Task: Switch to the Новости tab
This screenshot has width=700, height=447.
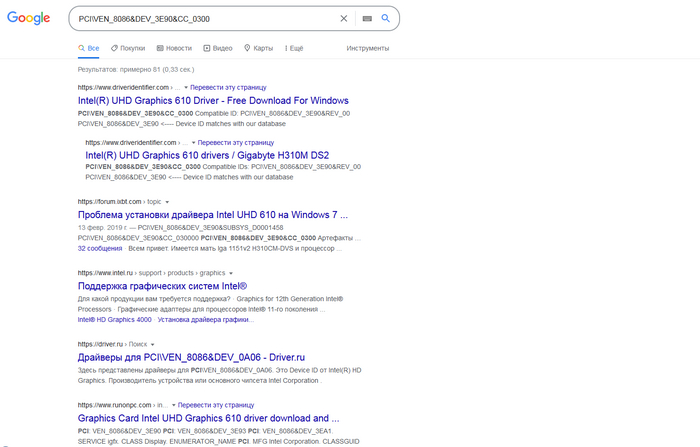Action: 174,48
